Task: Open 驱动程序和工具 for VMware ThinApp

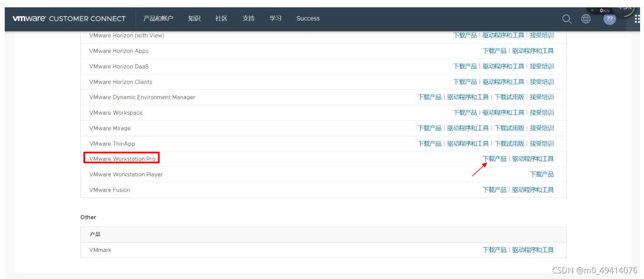Action: [x=468, y=144]
